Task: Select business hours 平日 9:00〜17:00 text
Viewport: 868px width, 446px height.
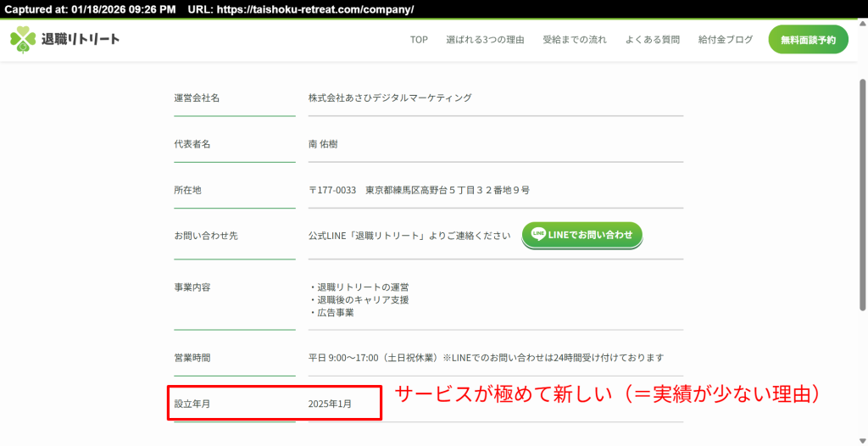Action: click(x=486, y=358)
